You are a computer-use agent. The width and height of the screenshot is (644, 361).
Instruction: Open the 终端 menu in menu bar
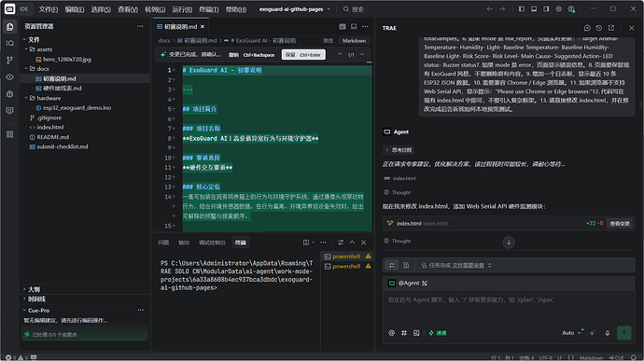click(x=209, y=9)
